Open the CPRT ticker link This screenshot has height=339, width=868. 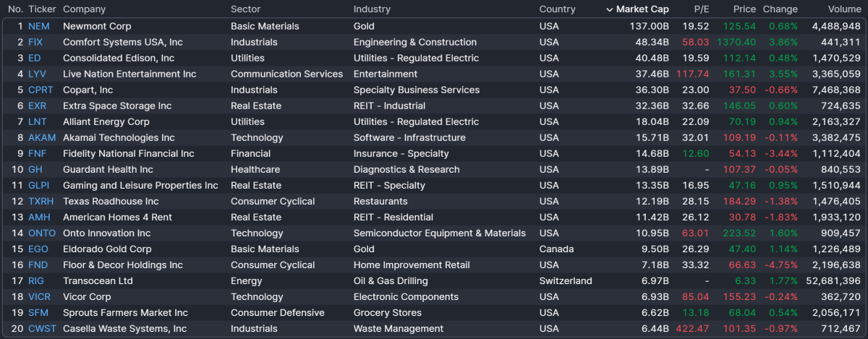(41, 90)
